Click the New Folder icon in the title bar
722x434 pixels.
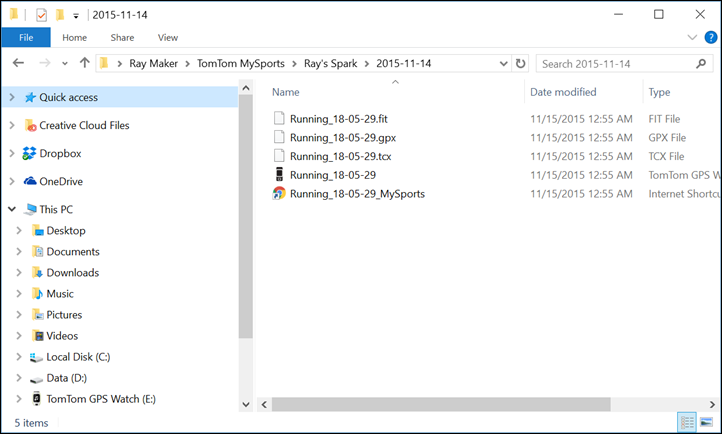tap(59, 15)
